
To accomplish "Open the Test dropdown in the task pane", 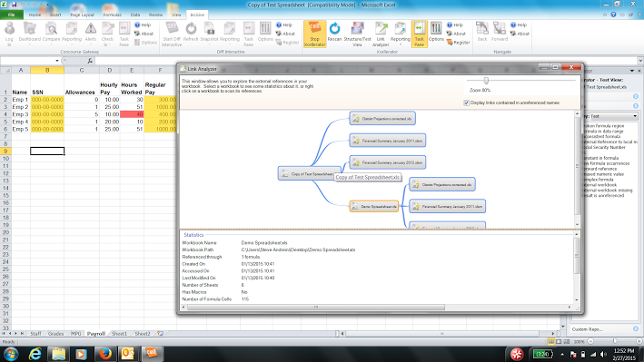I will (x=635, y=116).
